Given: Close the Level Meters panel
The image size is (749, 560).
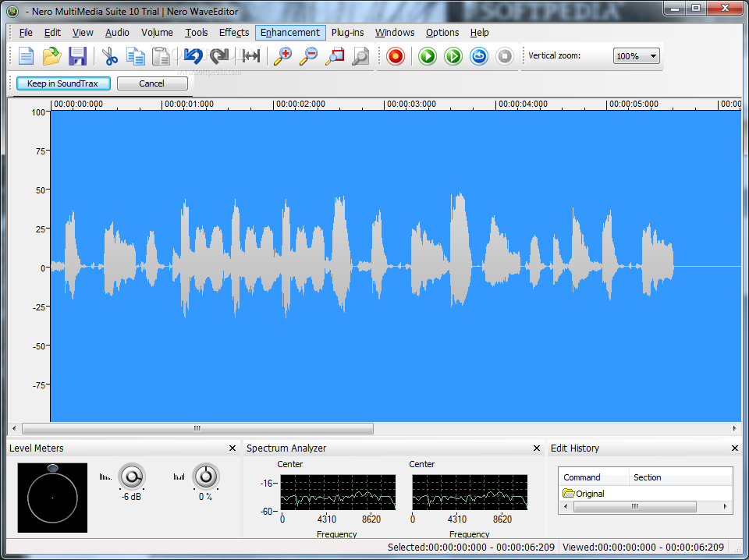Looking at the screenshot, I should (233, 448).
